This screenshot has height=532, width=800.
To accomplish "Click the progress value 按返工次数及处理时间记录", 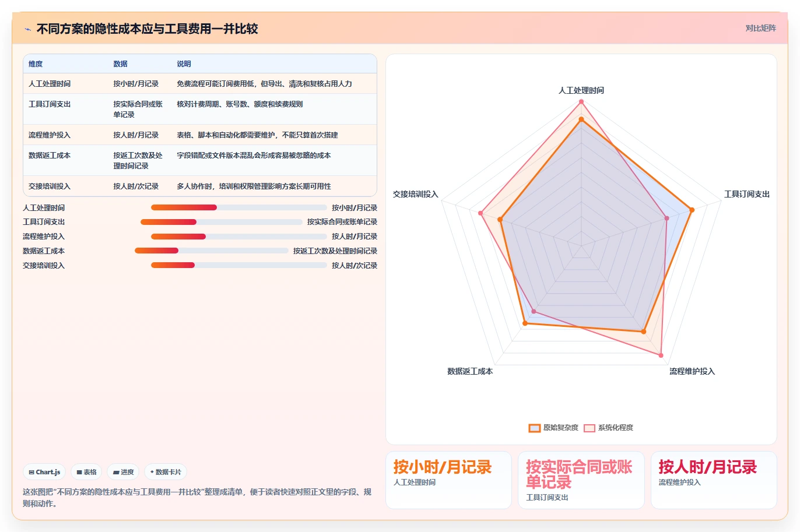I will point(335,251).
